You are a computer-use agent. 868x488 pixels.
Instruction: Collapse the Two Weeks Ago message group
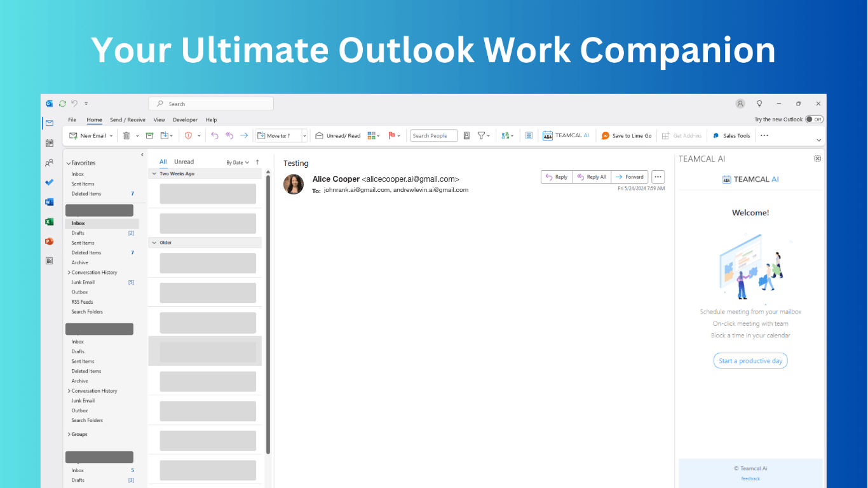(x=154, y=173)
